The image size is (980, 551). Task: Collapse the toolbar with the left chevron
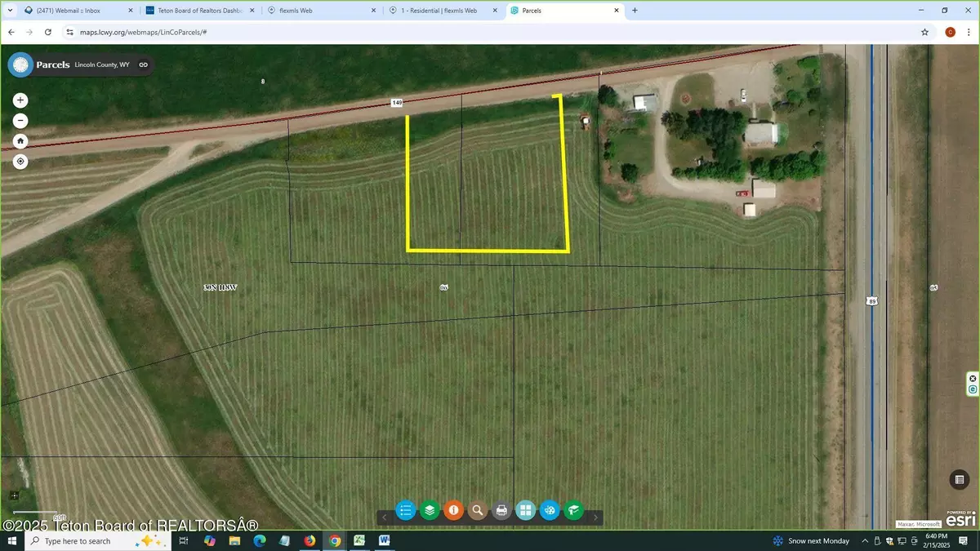(384, 518)
